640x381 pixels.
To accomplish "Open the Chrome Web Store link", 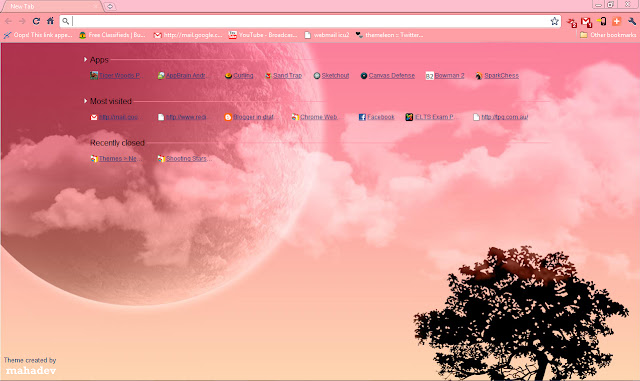I will click(319, 117).
